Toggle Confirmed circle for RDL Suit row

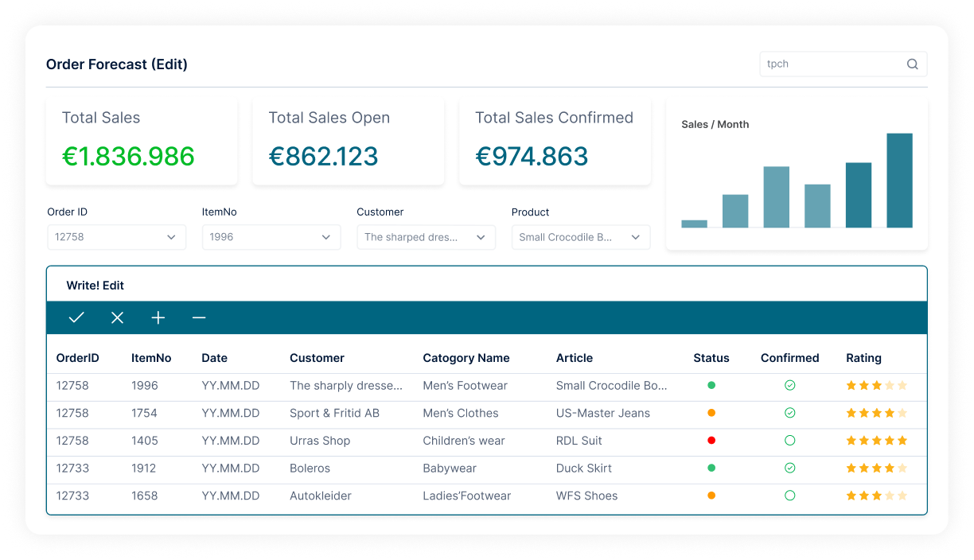(x=789, y=441)
